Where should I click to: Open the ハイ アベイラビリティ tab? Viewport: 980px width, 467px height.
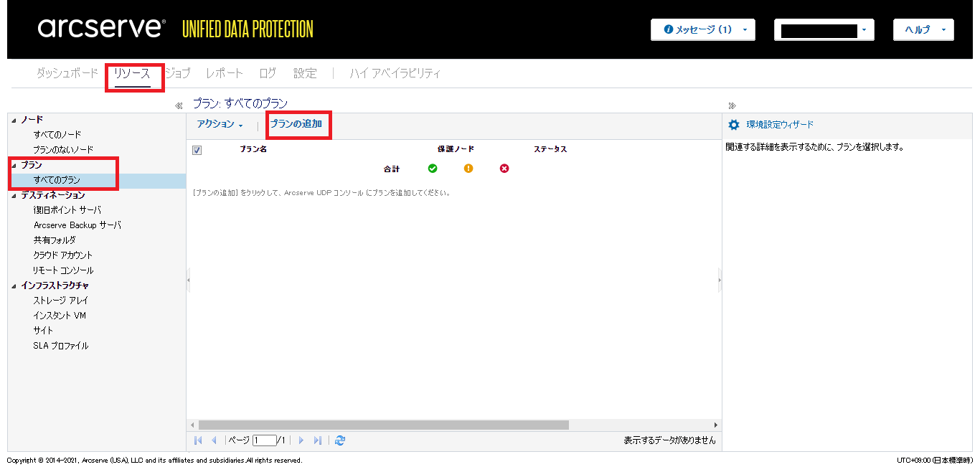pyautogui.click(x=395, y=73)
